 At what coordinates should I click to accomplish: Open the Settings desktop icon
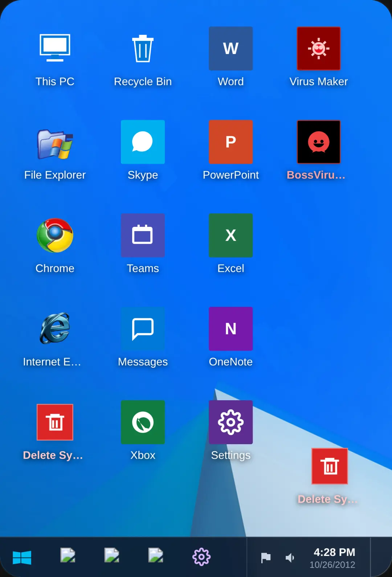[230, 422]
